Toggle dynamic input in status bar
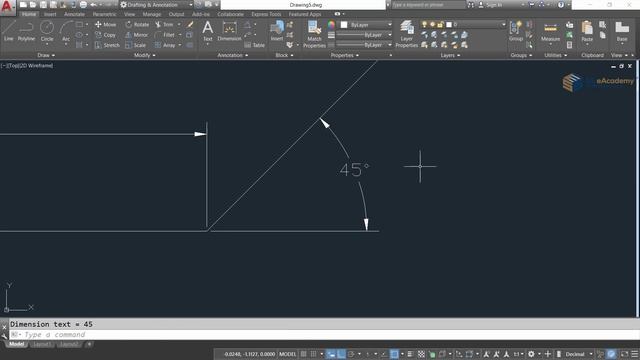The height and width of the screenshot is (360, 640). pyautogui.click(x=331, y=354)
